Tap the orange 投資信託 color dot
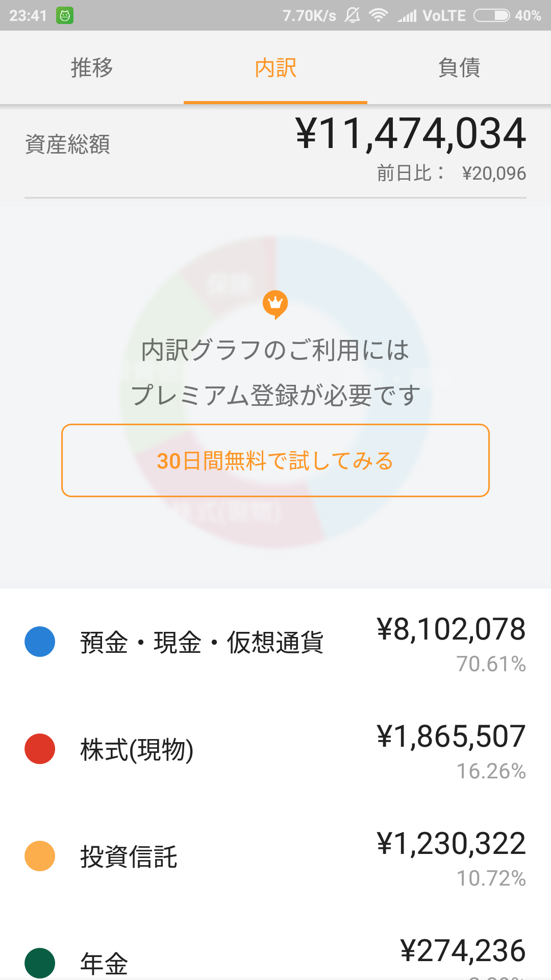 [x=40, y=856]
